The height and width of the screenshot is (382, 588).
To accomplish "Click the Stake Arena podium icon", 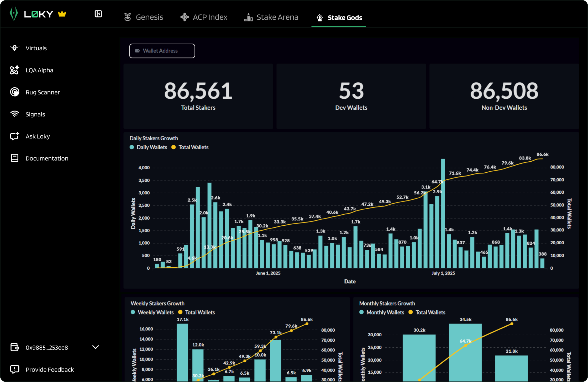I will click(248, 17).
